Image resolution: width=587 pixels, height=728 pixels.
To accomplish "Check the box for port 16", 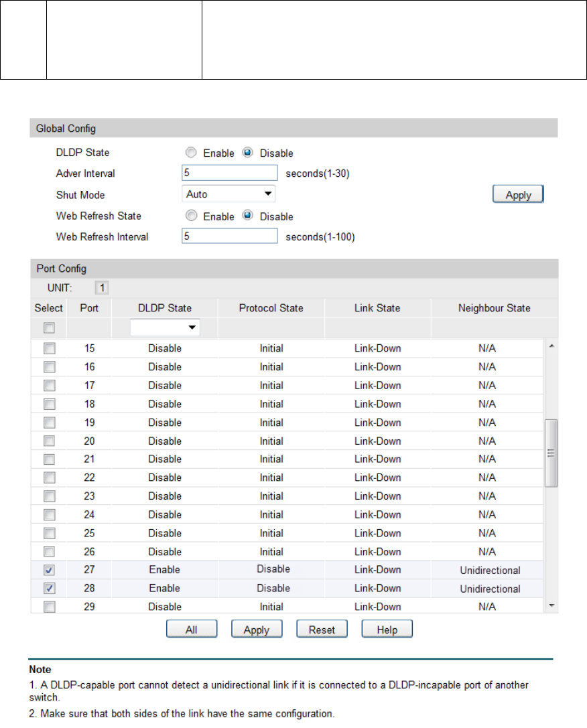I will pyautogui.click(x=49, y=367).
